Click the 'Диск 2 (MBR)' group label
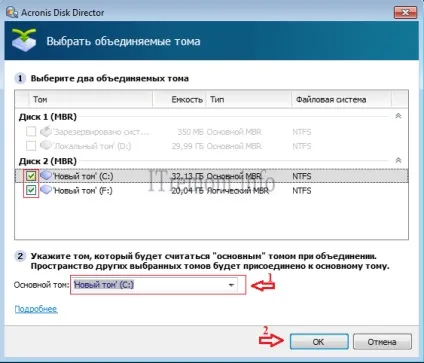The width and height of the screenshot is (424, 363). (x=48, y=161)
